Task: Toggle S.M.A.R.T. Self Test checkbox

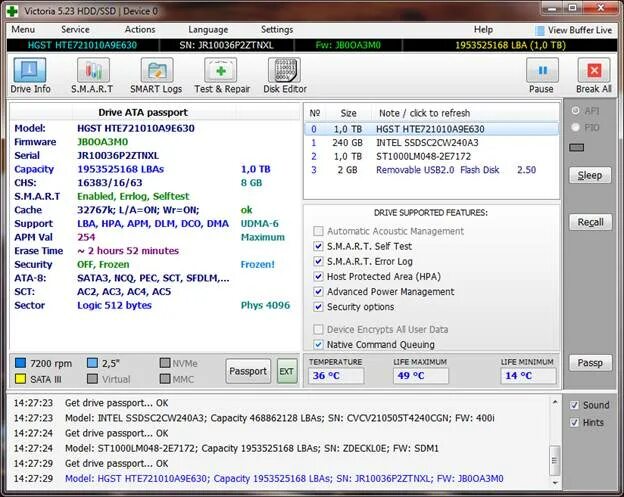Action: [x=318, y=246]
